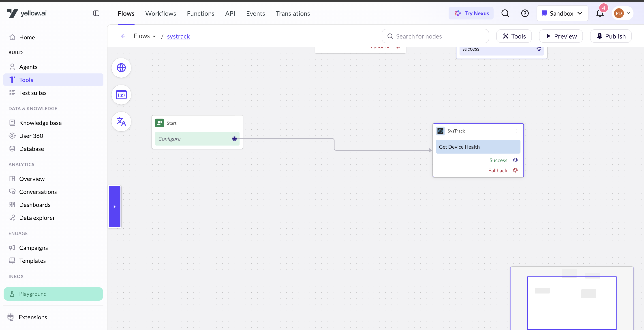The height and width of the screenshot is (330, 644).
Task: Switch to the Functions tab
Action: point(201,13)
